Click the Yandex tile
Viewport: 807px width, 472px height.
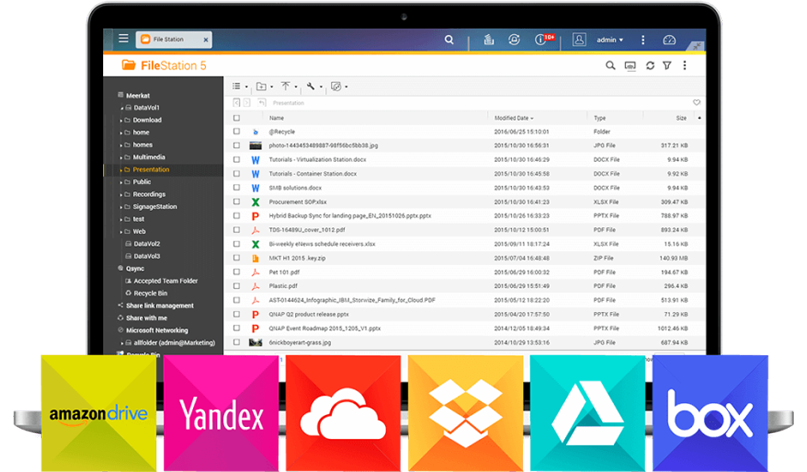click(x=221, y=413)
